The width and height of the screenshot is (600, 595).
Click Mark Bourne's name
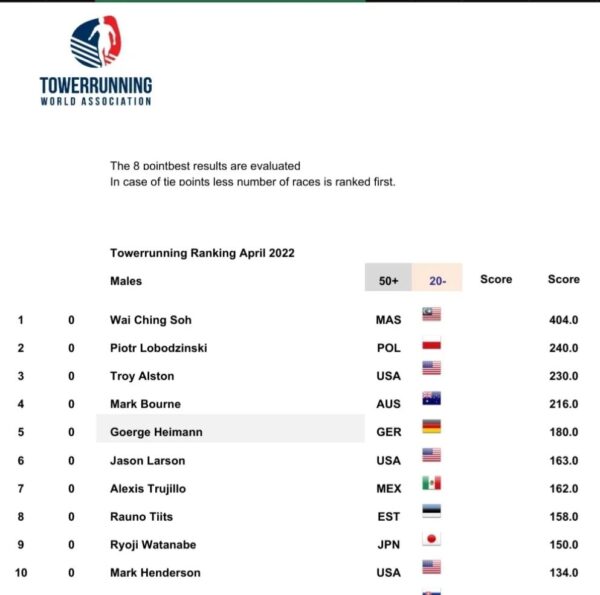145,404
